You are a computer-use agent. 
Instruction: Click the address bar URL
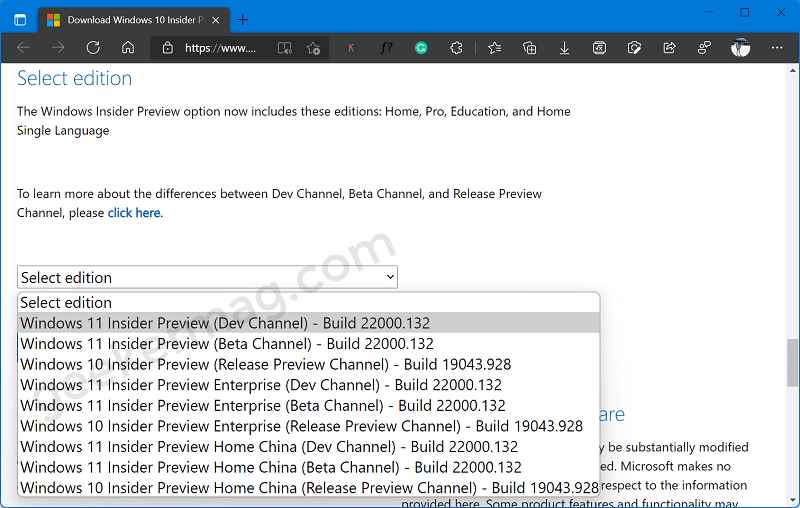(220, 48)
